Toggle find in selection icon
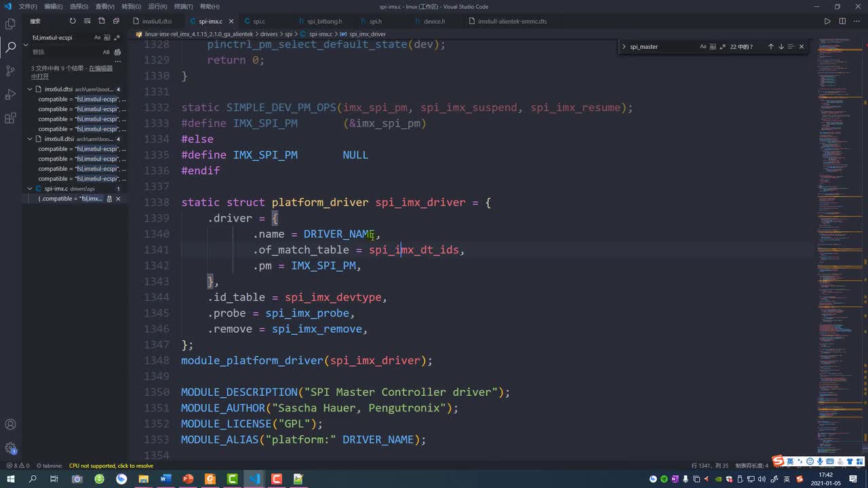The image size is (868, 488). [791, 47]
